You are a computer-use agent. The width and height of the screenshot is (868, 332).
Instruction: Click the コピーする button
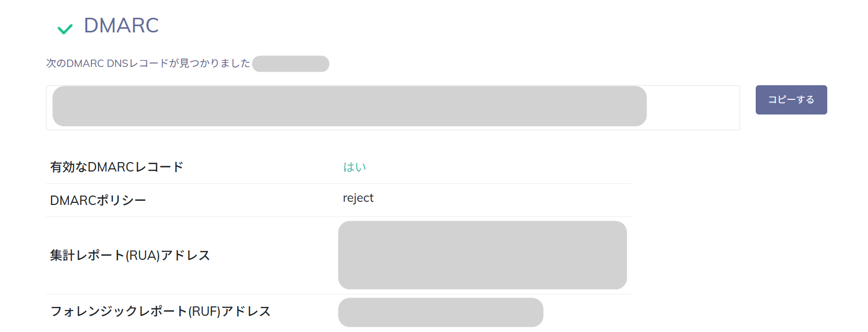791,100
